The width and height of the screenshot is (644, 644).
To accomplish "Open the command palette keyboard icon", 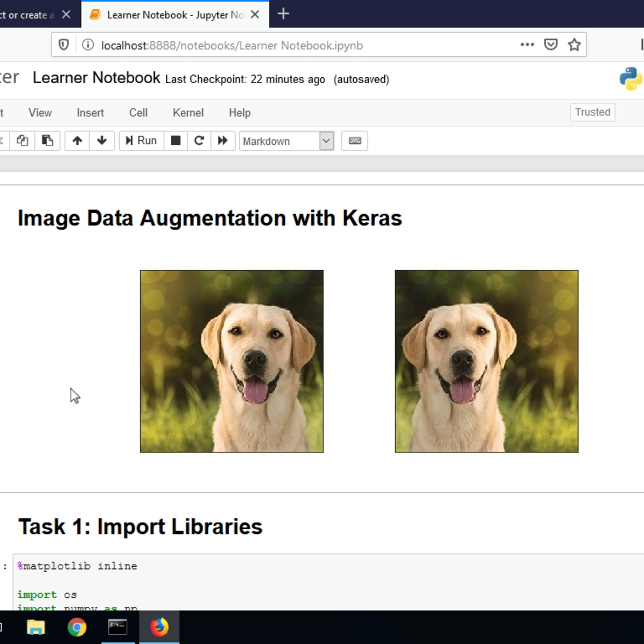I will (355, 141).
